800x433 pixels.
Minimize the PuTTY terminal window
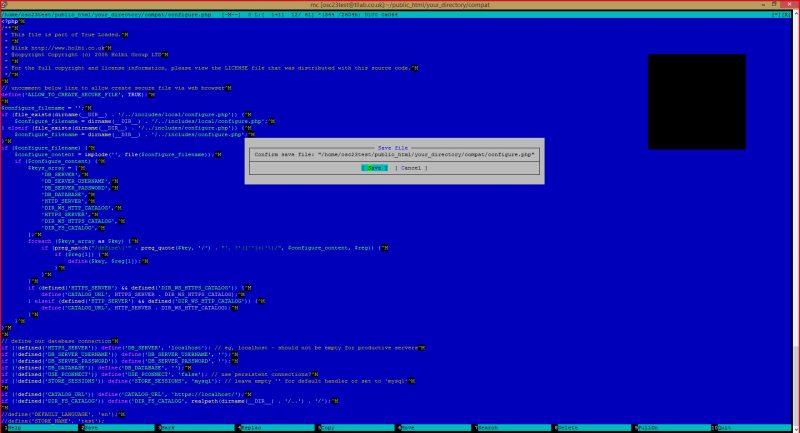click(x=763, y=5)
